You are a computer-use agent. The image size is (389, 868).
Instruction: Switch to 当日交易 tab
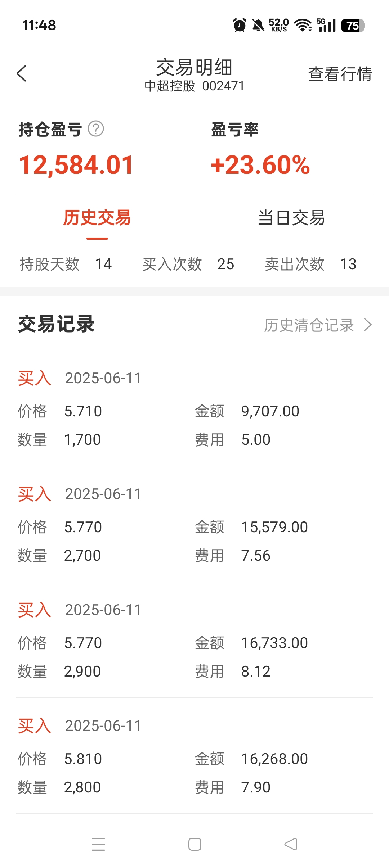pos(291,218)
